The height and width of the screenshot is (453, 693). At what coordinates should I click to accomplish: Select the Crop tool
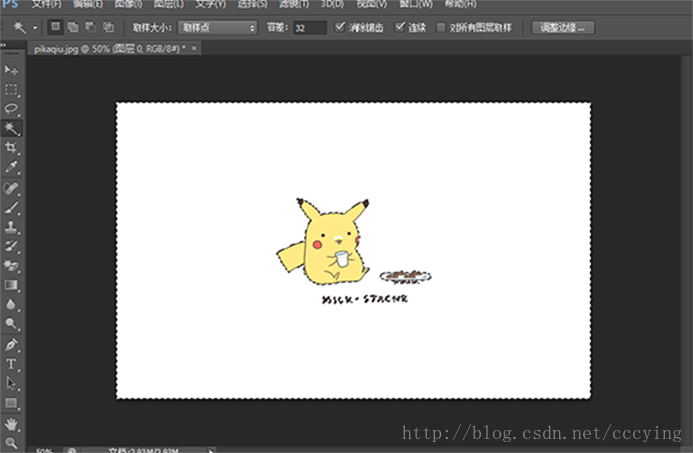pyautogui.click(x=11, y=148)
